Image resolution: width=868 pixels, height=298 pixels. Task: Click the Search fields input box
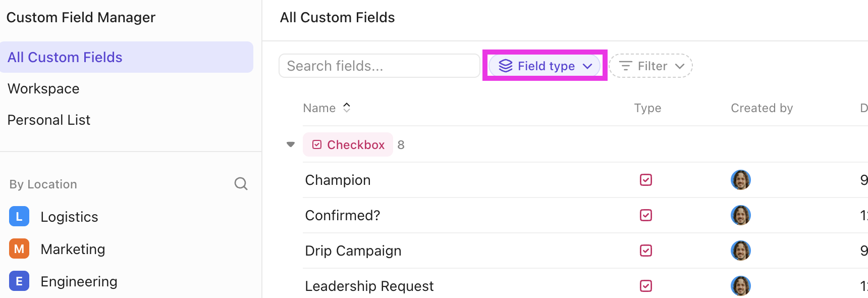[x=379, y=66]
